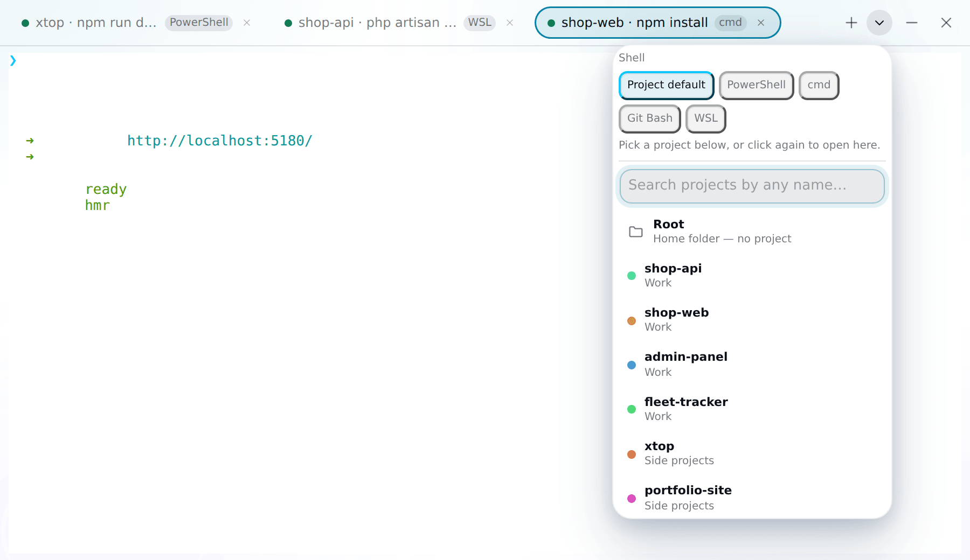970x560 pixels.
Task: Click the Root folder icon
Action: coord(636,232)
